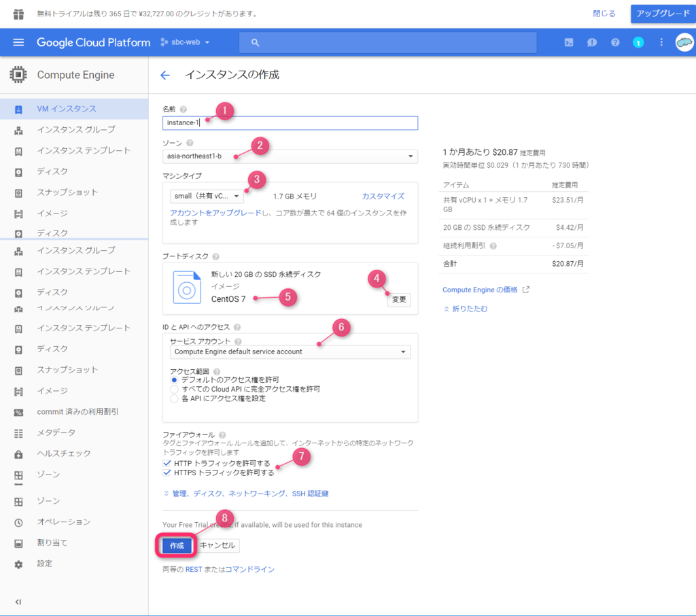
Task: Select すべての Cloud API に完全アクセス権を許可 radio
Action: [173, 388]
